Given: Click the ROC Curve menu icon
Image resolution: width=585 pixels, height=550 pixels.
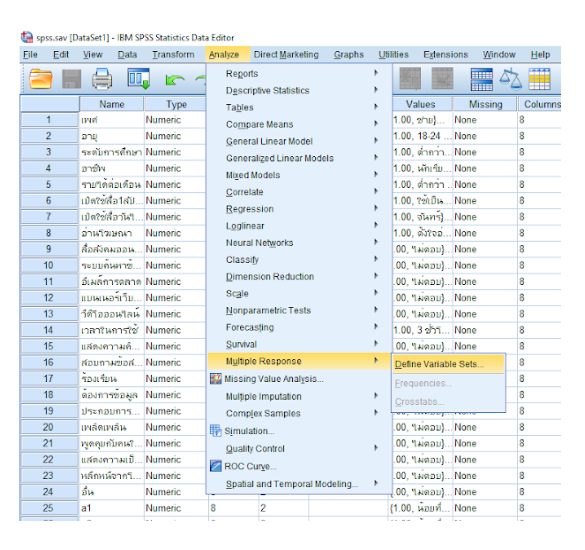Looking at the screenshot, I should tap(216, 466).
